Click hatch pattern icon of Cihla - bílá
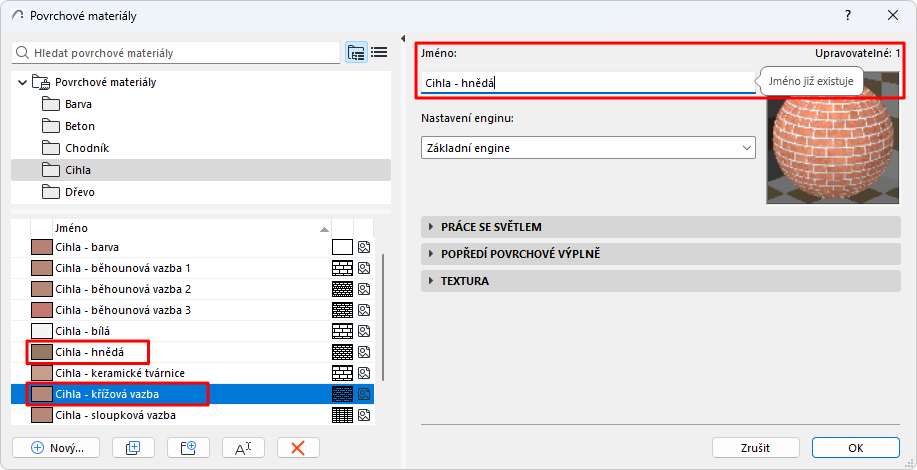917x470 pixels. [x=343, y=331]
